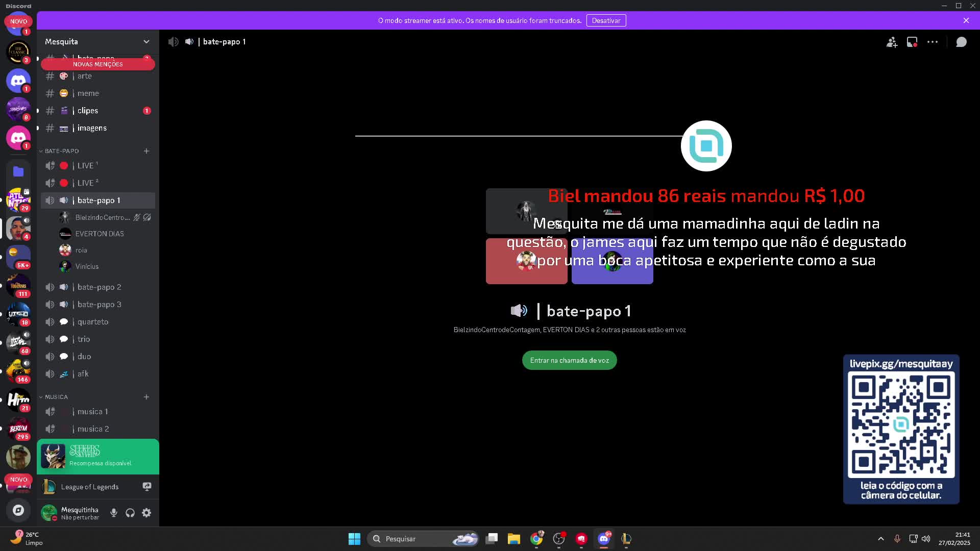Join the LIVE 1 voice channel
Image resolution: width=980 pixels, height=551 pixels.
pyautogui.click(x=97, y=166)
